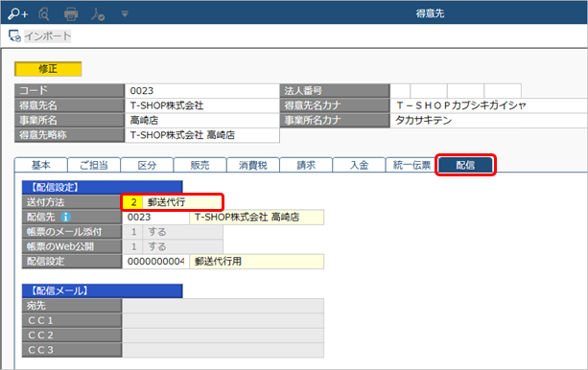Click the import icon beside インポート
Screen dimensions: 588x370
[x=14, y=36]
